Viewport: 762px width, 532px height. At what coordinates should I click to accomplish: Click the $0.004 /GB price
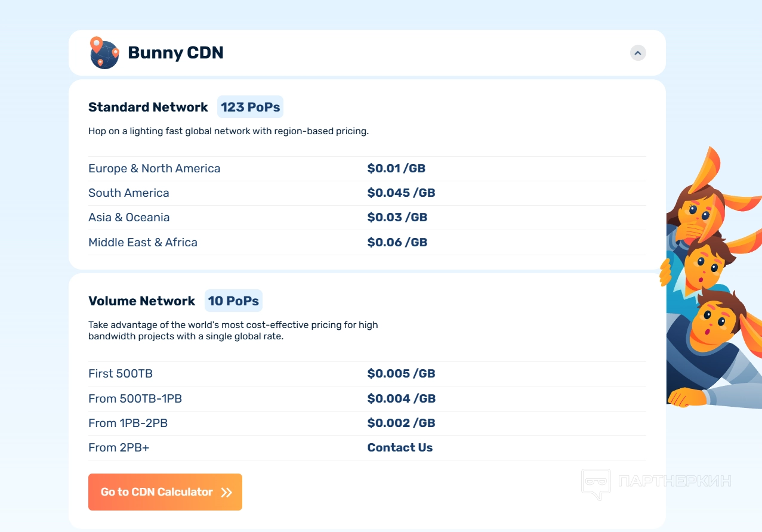pyautogui.click(x=401, y=399)
